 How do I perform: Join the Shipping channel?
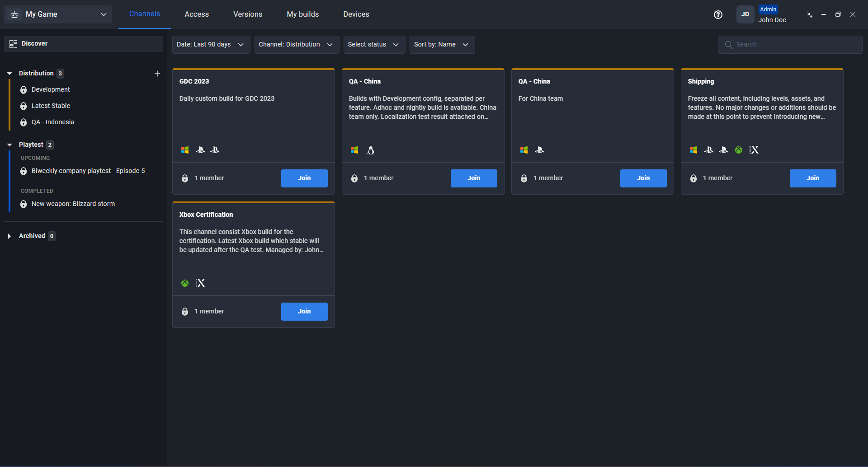(x=813, y=178)
